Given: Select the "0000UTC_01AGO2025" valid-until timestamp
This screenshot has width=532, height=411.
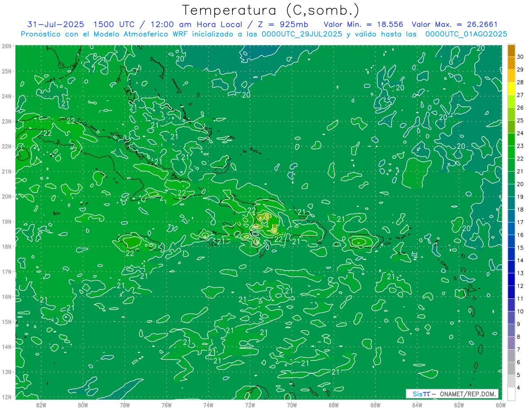Looking at the screenshot, I should [x=466, y=34].
